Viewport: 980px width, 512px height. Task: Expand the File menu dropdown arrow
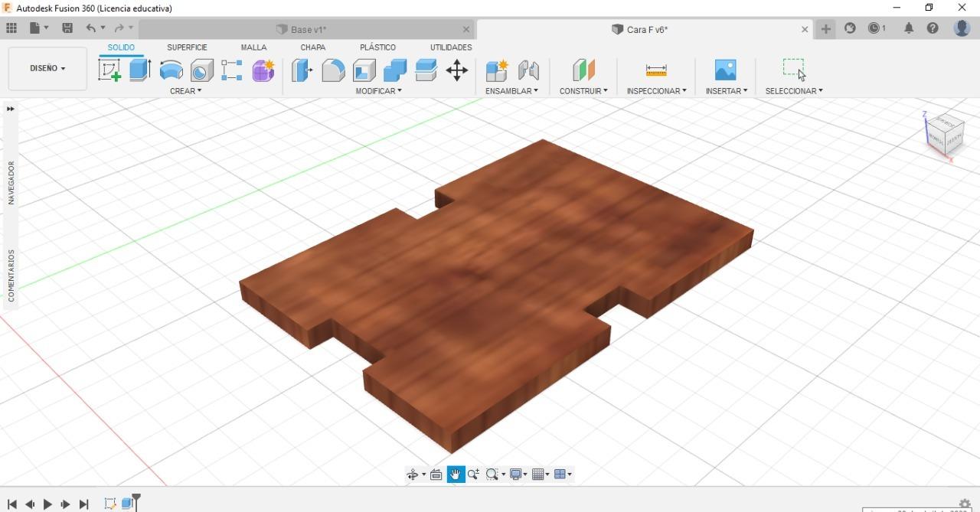[47, 28]
